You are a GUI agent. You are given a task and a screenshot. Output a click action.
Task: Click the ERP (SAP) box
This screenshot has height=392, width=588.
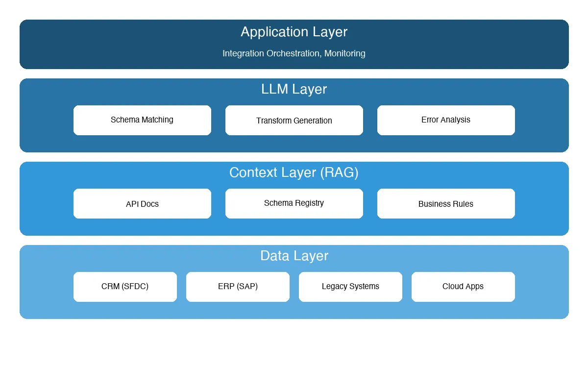click(x=238, y=287)
